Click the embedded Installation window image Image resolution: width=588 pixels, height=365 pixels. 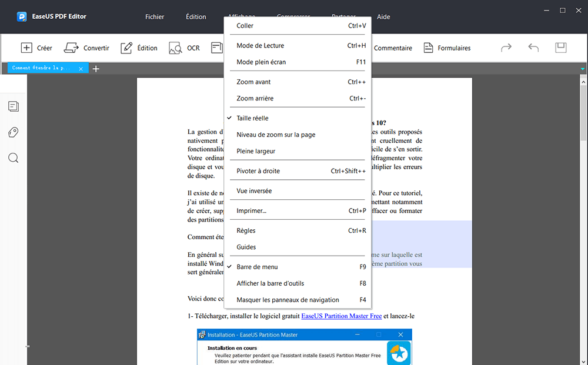pos(304,347)
